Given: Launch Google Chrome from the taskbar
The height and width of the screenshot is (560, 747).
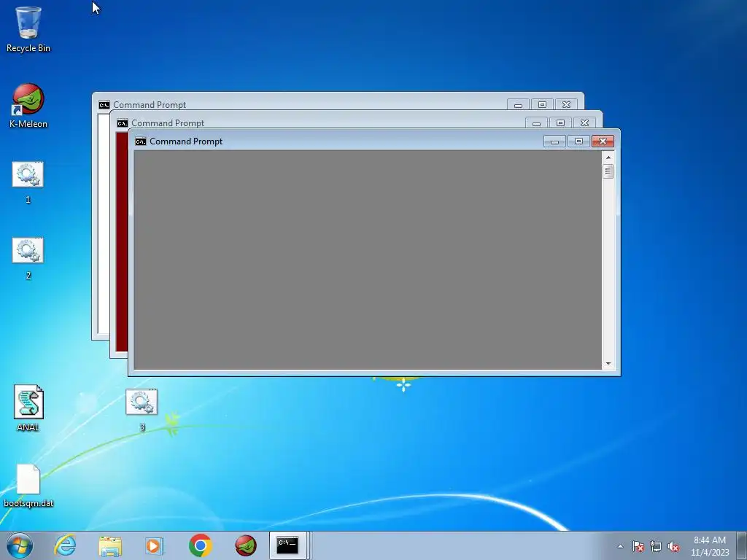Looking at the screenshot, I should pos(200,545).
